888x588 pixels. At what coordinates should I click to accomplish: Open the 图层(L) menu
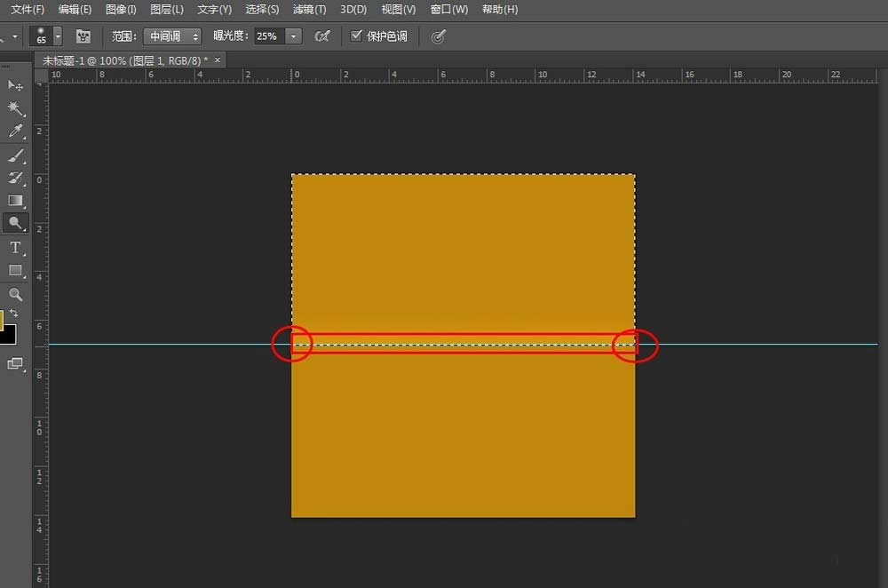(167, 9)
